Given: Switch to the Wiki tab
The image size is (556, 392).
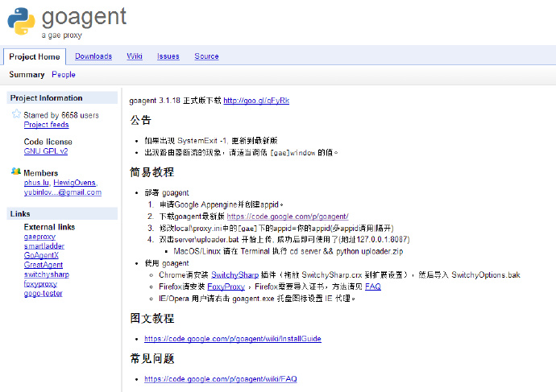Looking at the screenshot, I should click(x=135, y=56).
